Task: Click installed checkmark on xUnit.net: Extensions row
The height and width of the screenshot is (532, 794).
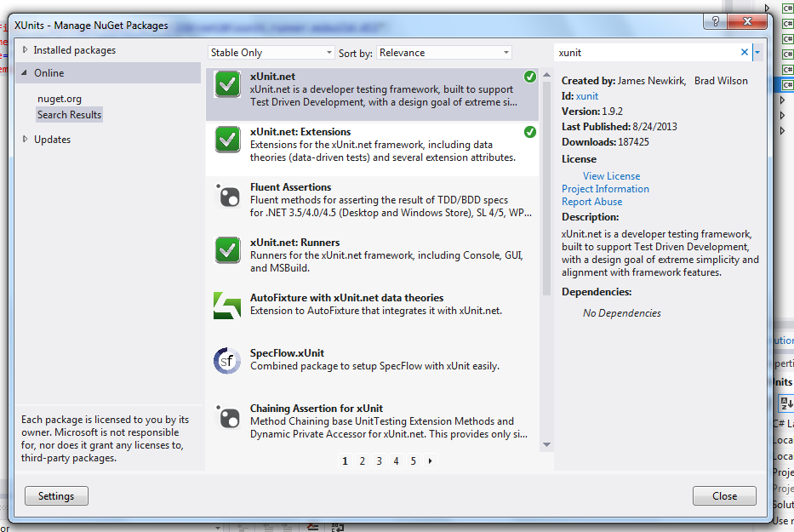Action: 529,132
